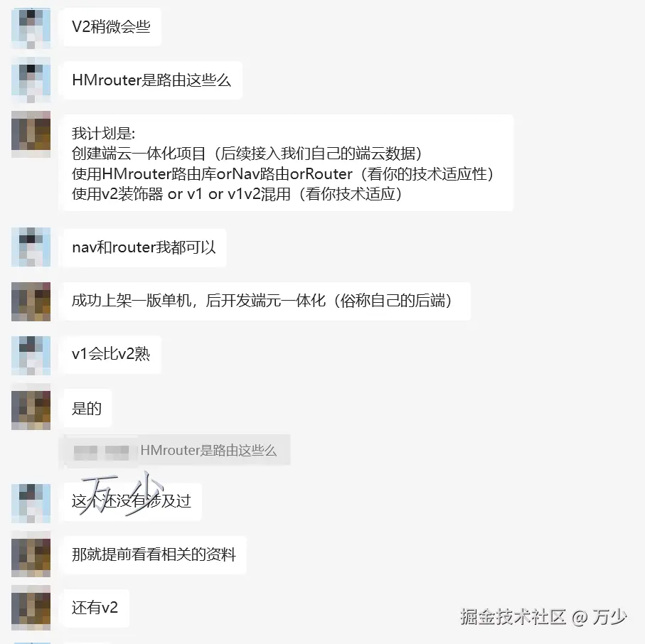The image size is (645, 644).
Task: Click the '那就提前看看相关的资料' message
Action: coord(154,554)
